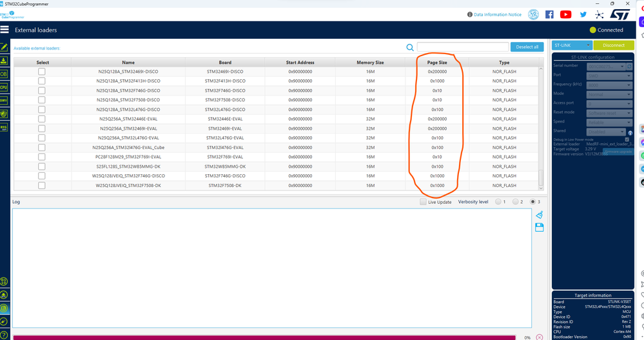Open Memory & File editing pencil icon
Image resolution: width=644 pixels, height=340 pixels.
4,47
